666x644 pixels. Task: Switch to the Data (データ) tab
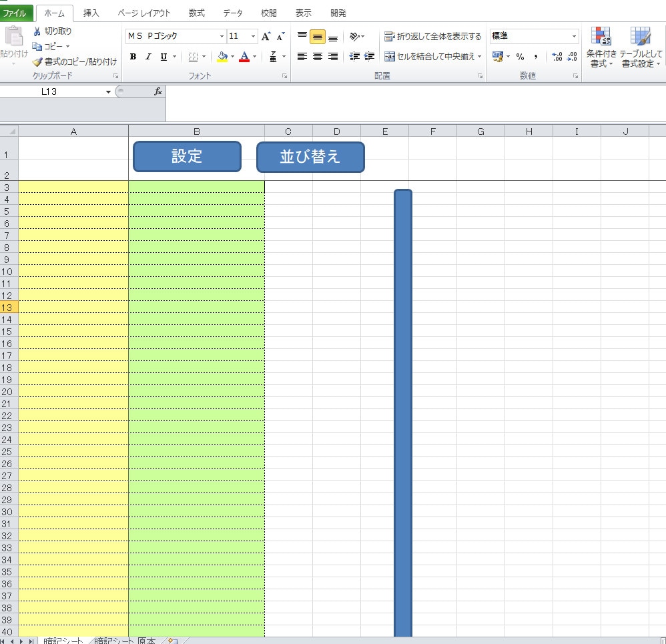pyautogui.click(x=233, y=13)
